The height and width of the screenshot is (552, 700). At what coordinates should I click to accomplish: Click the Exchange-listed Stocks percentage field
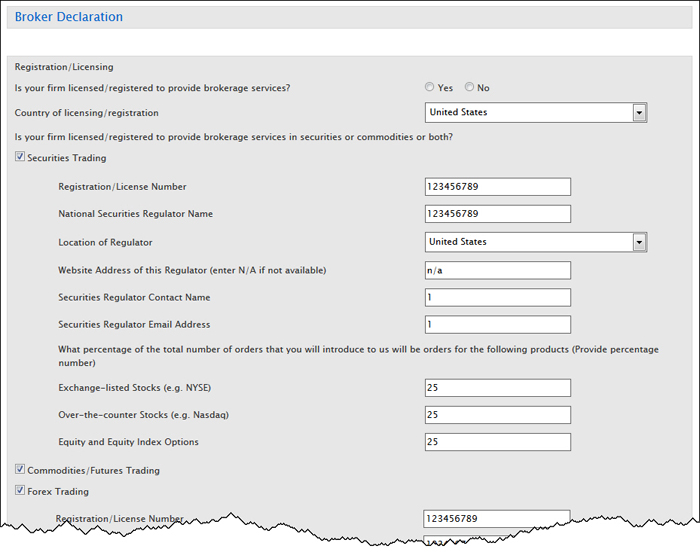pos(497,388)
